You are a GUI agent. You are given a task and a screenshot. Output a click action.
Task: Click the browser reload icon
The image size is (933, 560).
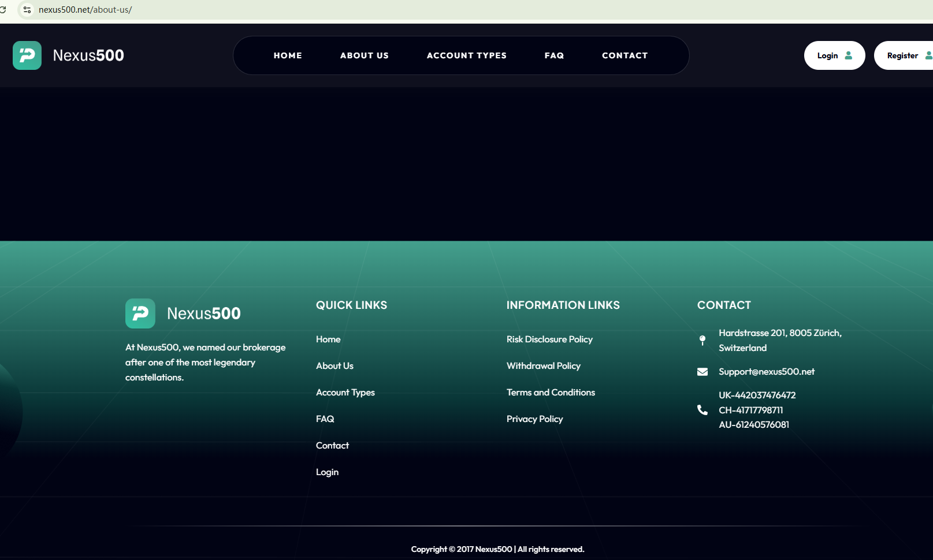click(3, 10)
